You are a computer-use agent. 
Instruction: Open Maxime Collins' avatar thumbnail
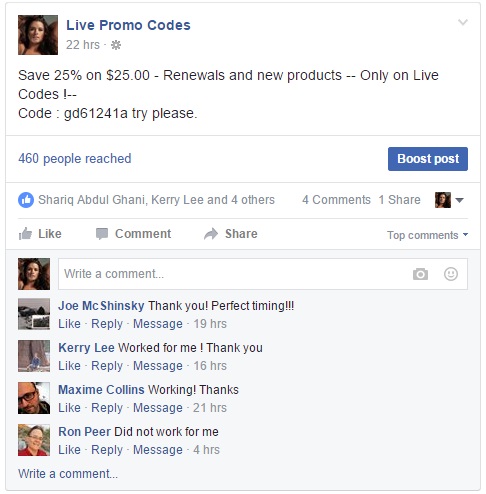coord(34,398)
